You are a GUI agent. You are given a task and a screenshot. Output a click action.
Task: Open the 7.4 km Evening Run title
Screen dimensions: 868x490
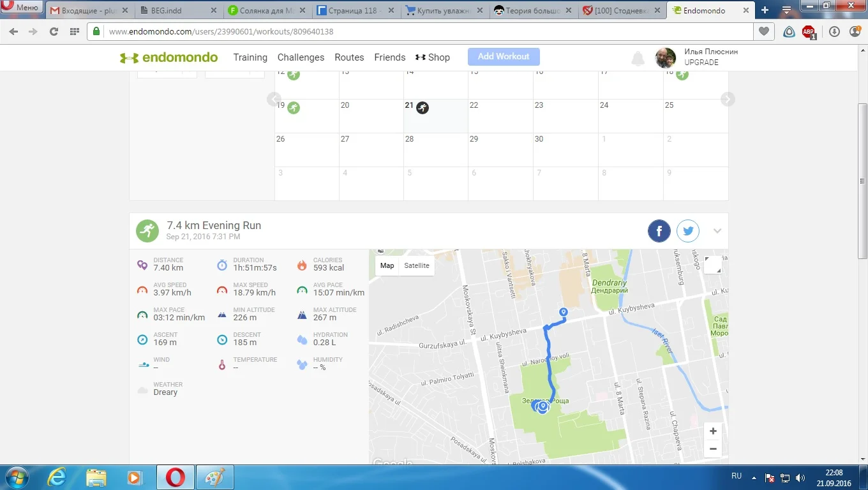click(214, 225)
